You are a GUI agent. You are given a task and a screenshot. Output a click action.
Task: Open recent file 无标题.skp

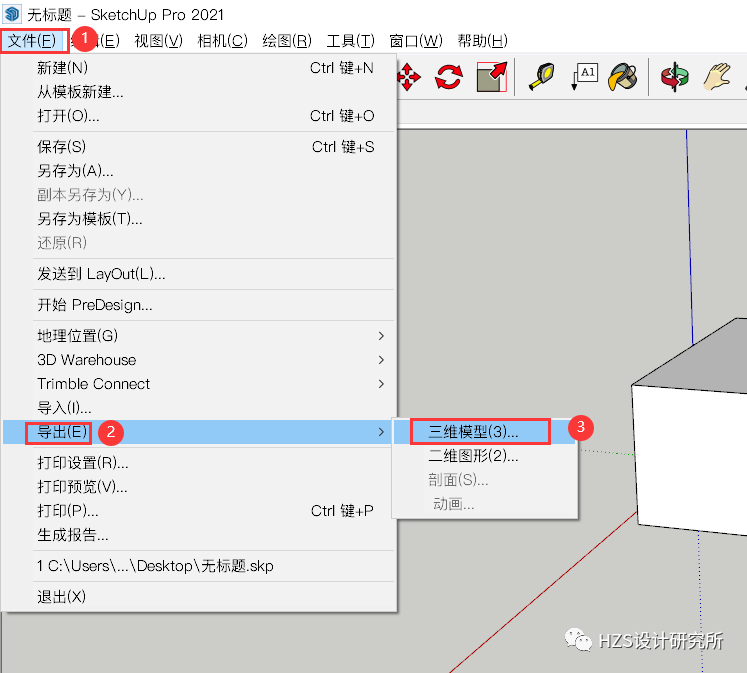199,566
